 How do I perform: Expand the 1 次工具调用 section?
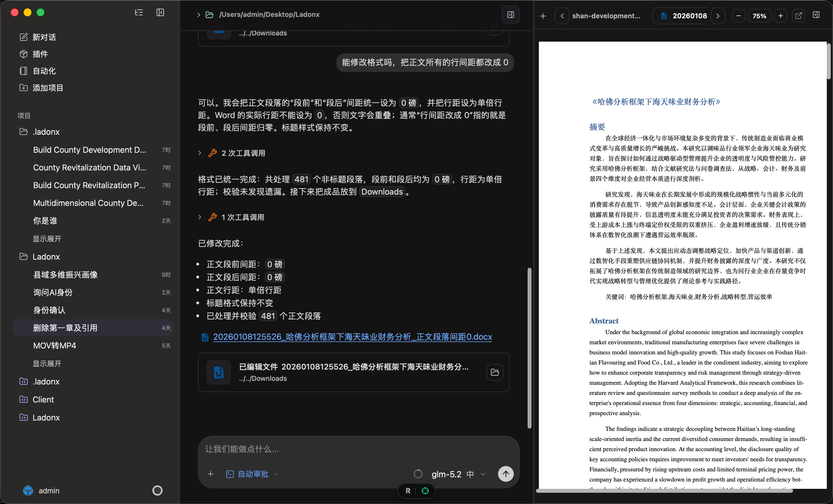[231, 217]
